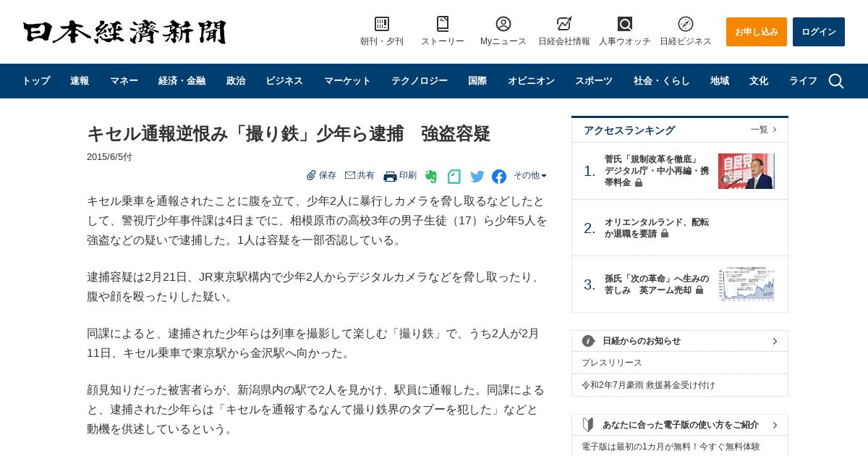Image resolution: width=868 pixels, height=456 pixels.
Task: Open the 朝刊・夕刊 newspaper icon
Action: click(382, 24)
